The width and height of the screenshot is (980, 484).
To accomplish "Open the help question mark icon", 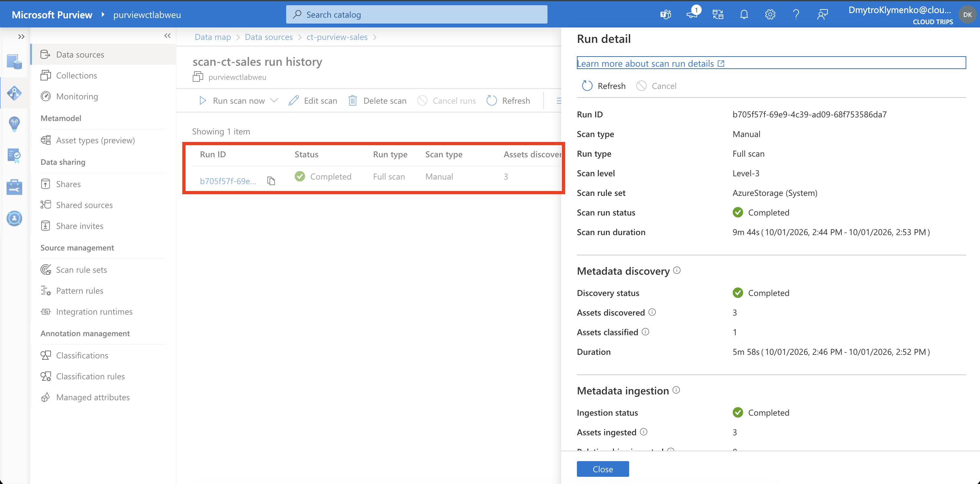I will (796, 15).
